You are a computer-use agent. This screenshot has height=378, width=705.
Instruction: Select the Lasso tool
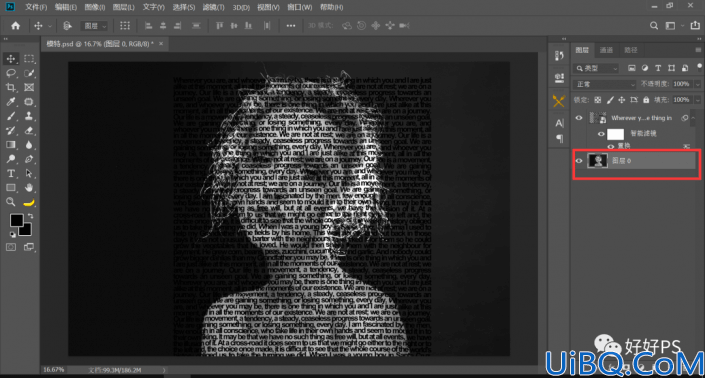(x=11, y=73)
